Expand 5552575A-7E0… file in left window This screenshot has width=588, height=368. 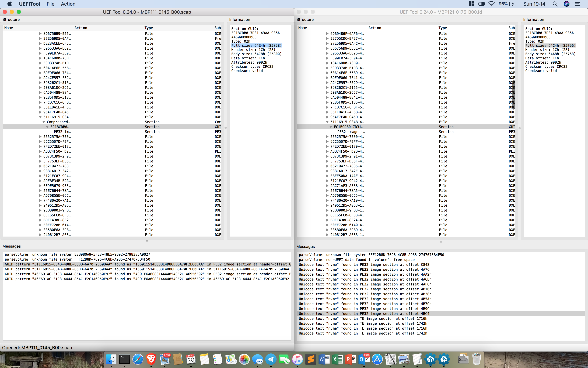tap(40, 137)
